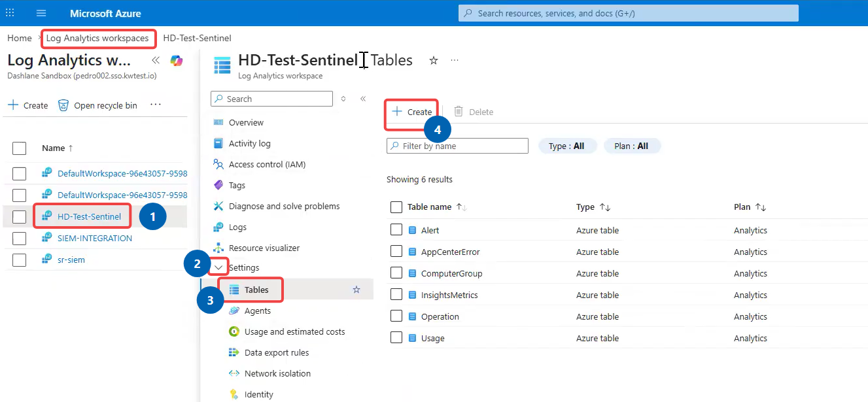Collapse the resource menu double-chevron

coord(363,99)
